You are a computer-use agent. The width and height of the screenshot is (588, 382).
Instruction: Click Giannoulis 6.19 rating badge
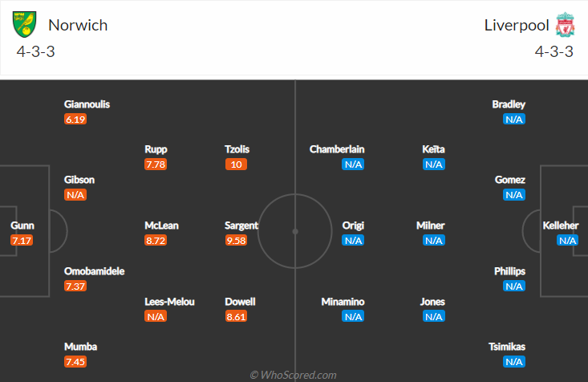coord(75,120)
